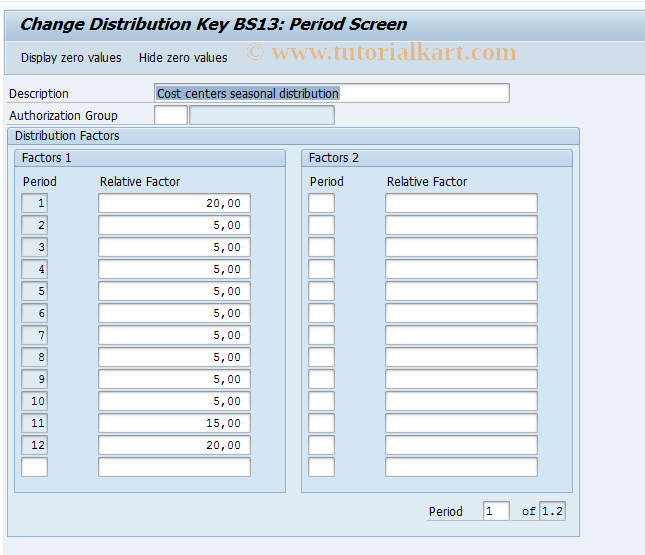645x555 pixels.
Task: Click the empty Relative Factor field below period 12
Action: tap(174, 467)
